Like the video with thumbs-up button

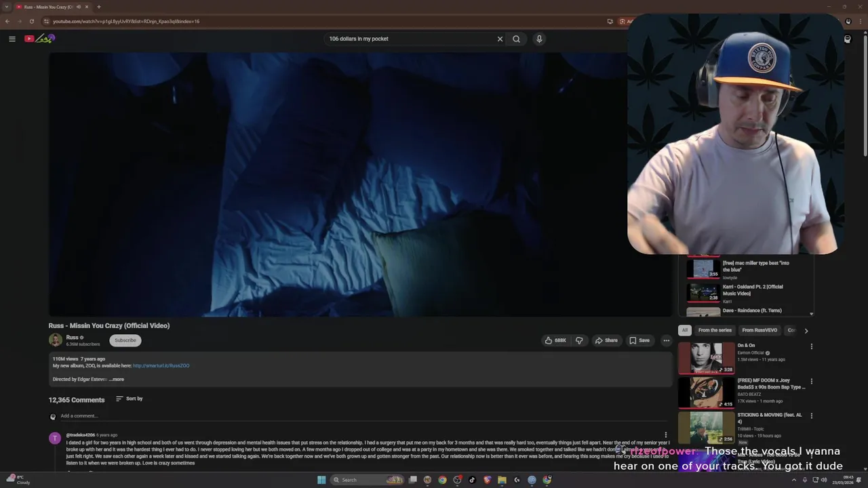[555, 340]
